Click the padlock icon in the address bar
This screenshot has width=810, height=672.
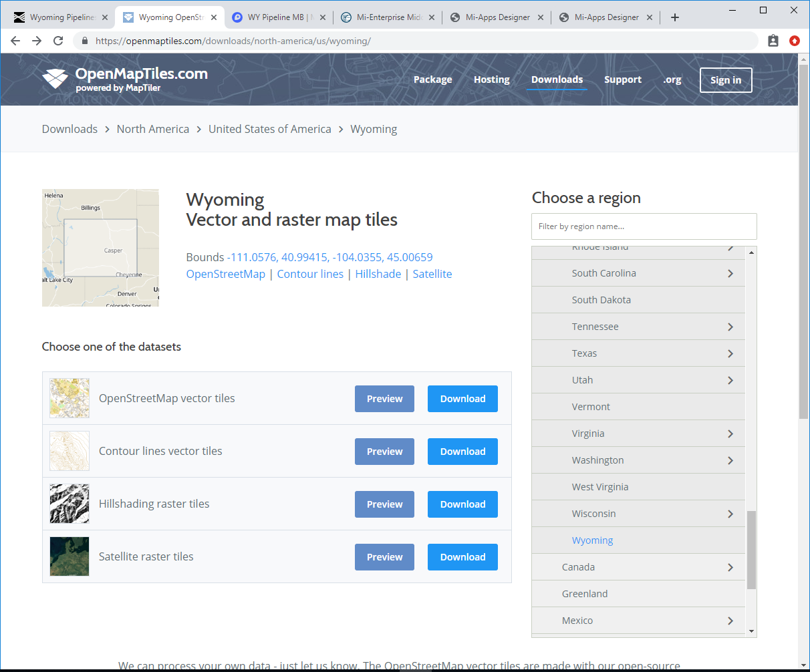point(84,41)
